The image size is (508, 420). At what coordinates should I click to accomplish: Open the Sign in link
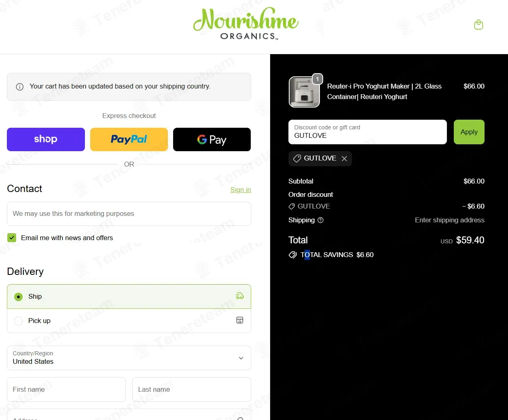(241, 190)
